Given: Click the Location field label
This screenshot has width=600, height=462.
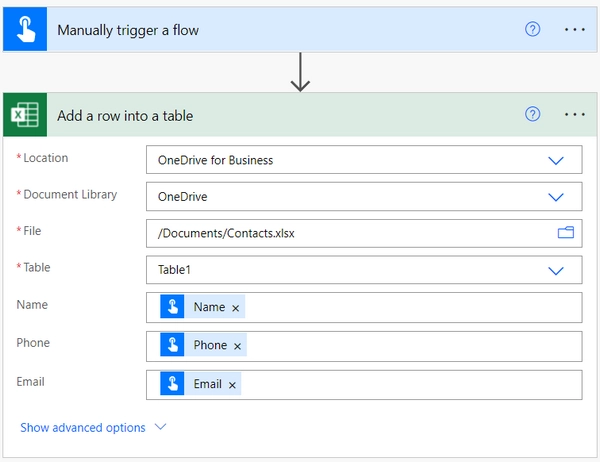Looking at the screenshot, I should click(x=46, y=158).
